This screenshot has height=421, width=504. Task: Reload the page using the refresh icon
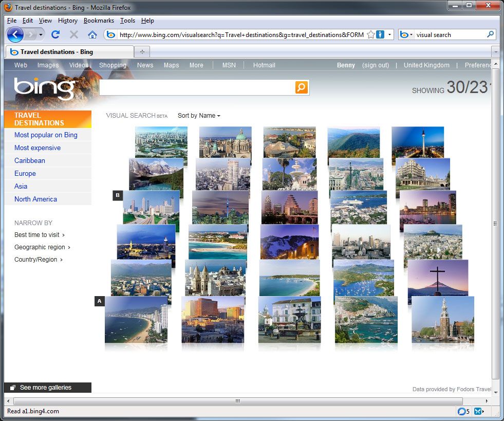[x=55, y=34]
